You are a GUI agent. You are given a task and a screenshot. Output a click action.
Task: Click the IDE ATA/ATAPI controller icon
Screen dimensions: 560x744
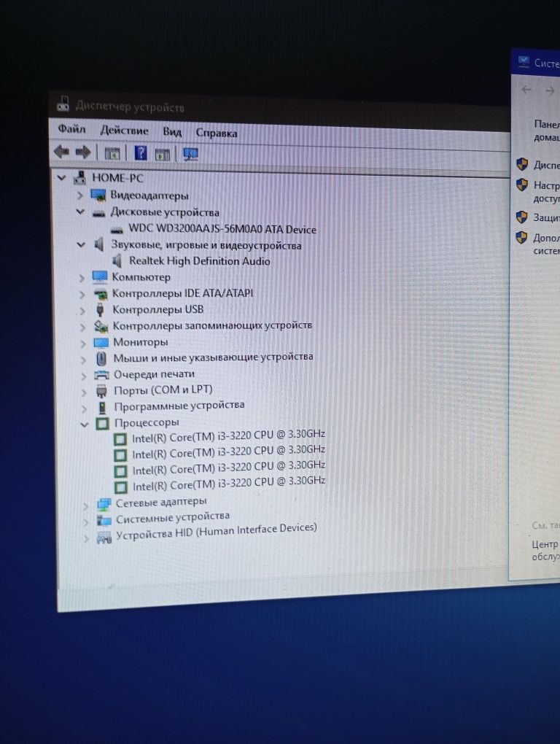point(101,294)
